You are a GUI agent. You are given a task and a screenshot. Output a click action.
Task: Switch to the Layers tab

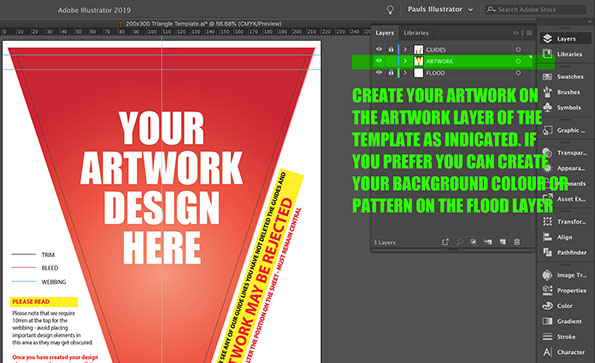click(385, 33)
